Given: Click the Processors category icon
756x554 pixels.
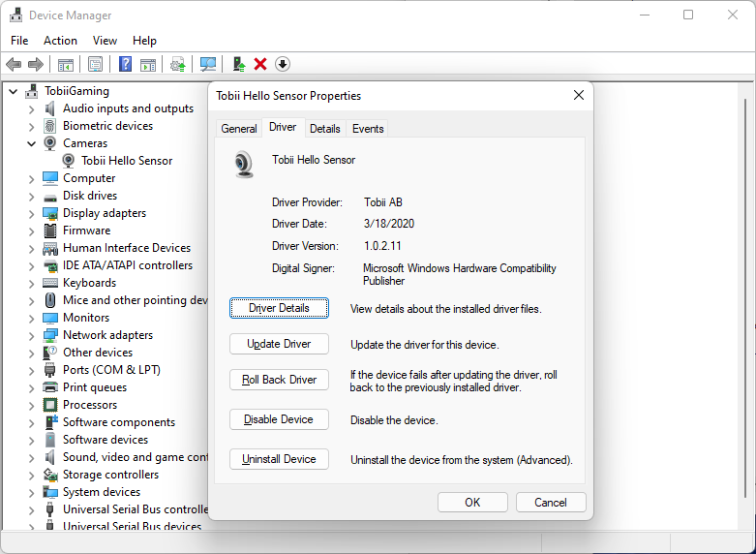Looking at the screenshot, I should pyautogui.click(x=50, y=405).
